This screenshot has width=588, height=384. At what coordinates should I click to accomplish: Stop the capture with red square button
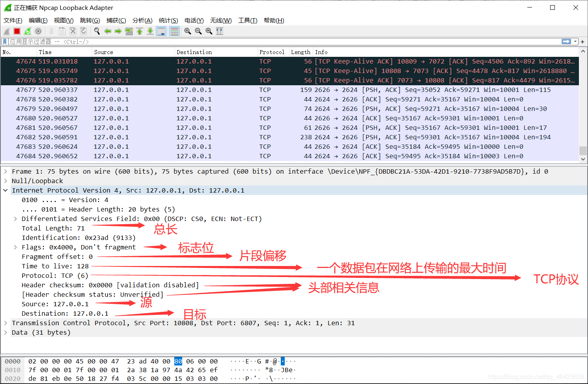tap(17, 31)
